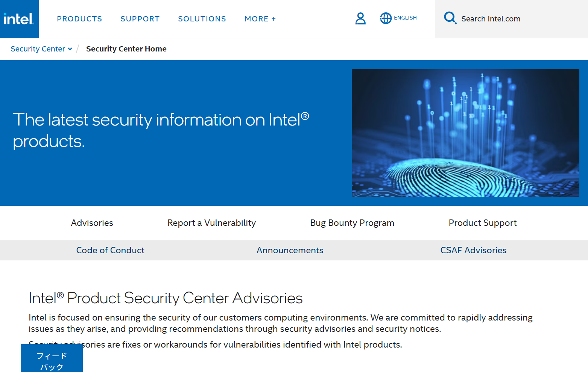Open the Support menu
The height and width of the screenshot is (372, 588).
click(x=140, y=19)
